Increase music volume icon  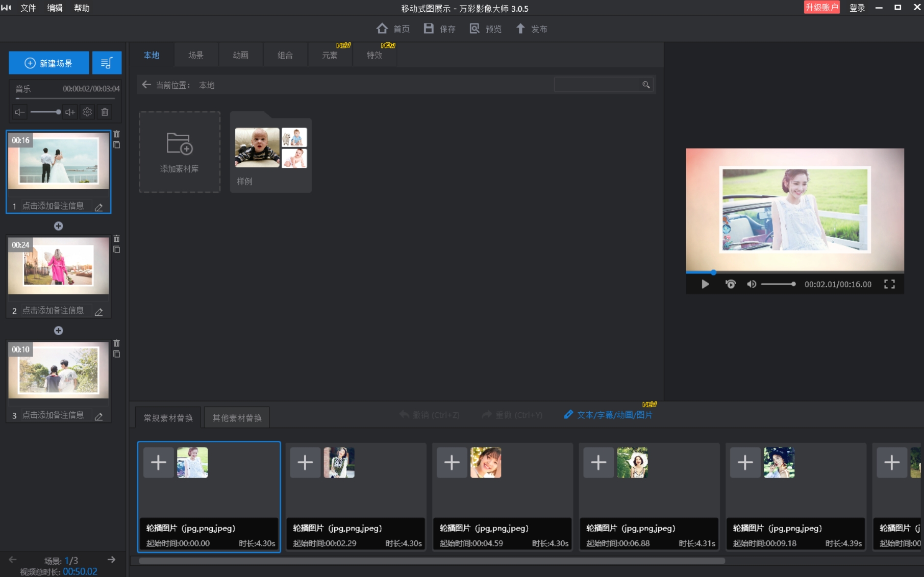[x=70, y=112]
